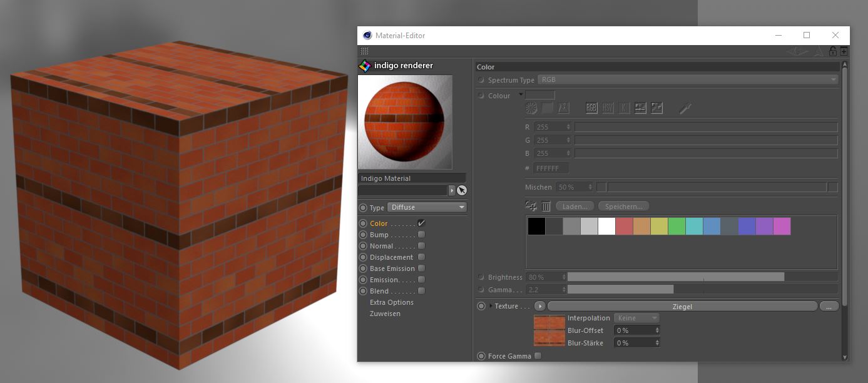Click the Laden... button
The image size is (868, 383).
point(574,207)
